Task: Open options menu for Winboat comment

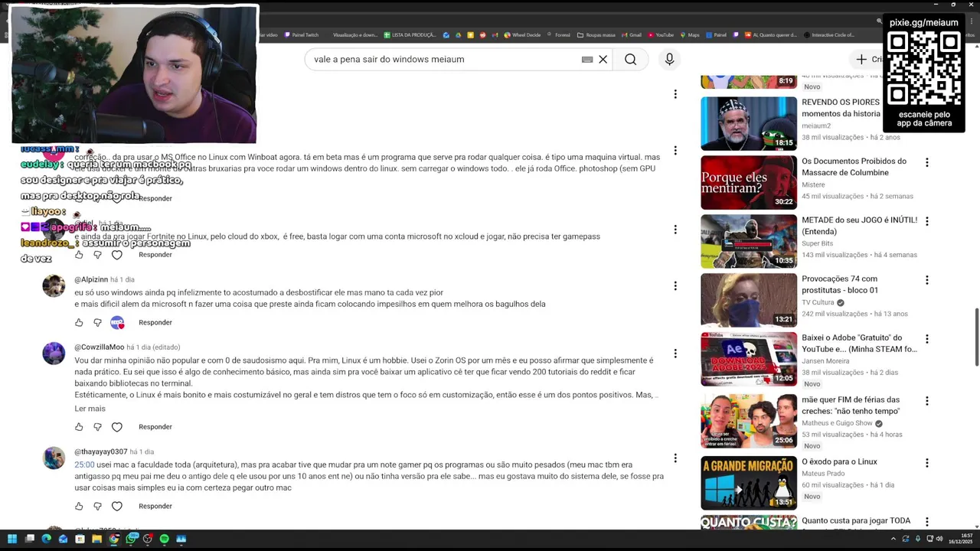Action: [675, 151]
